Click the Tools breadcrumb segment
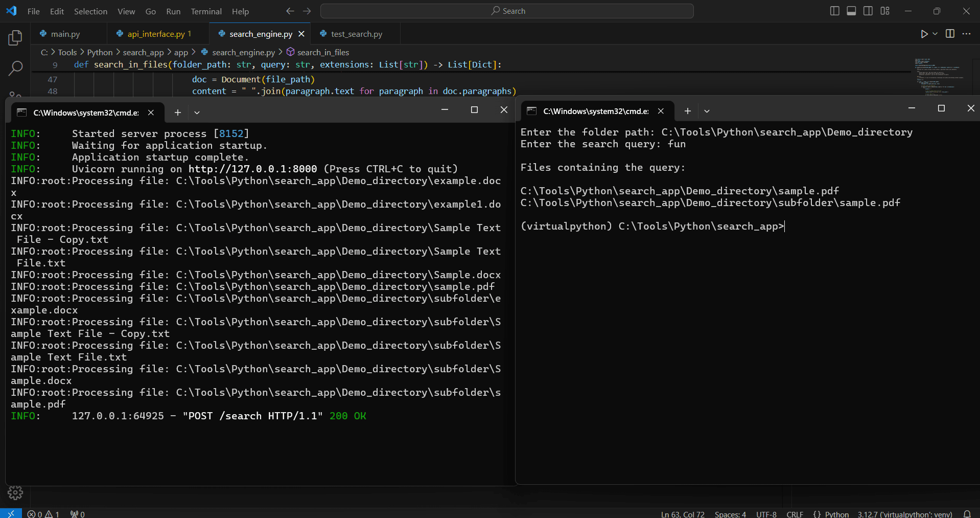This screenshot has width=980, height=518. pyautogui.click(x=67, y=52)
